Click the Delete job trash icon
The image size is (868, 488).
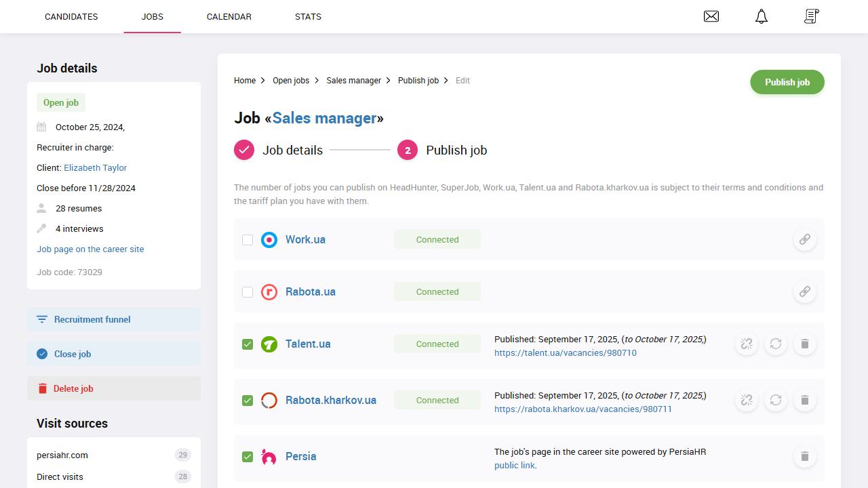click(x=43, y=388)
